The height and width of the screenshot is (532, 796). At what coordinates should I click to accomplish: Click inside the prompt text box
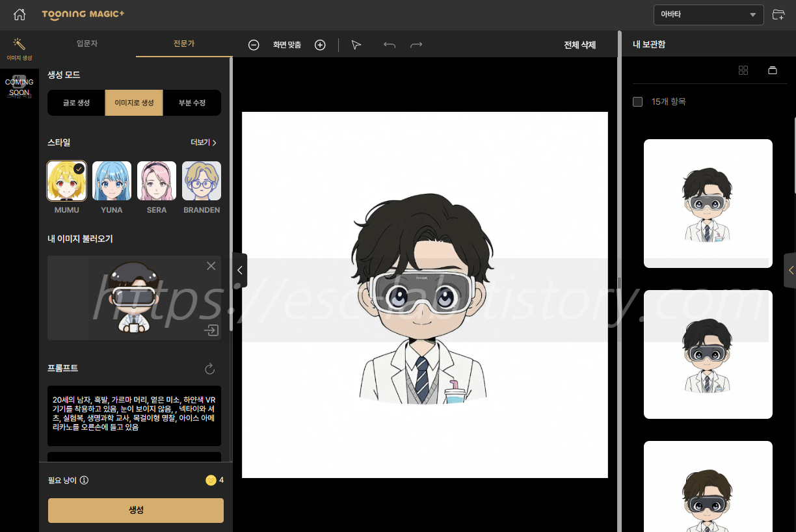134,416
